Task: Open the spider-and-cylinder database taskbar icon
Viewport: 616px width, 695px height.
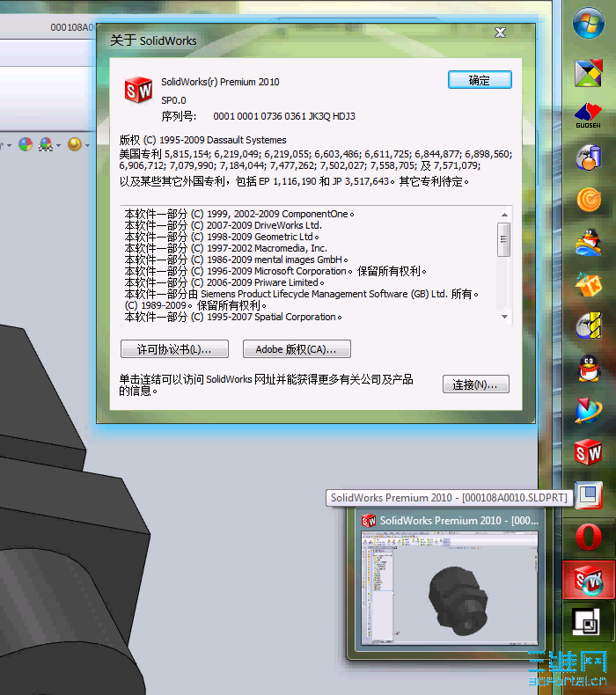Action: [589, 157]
